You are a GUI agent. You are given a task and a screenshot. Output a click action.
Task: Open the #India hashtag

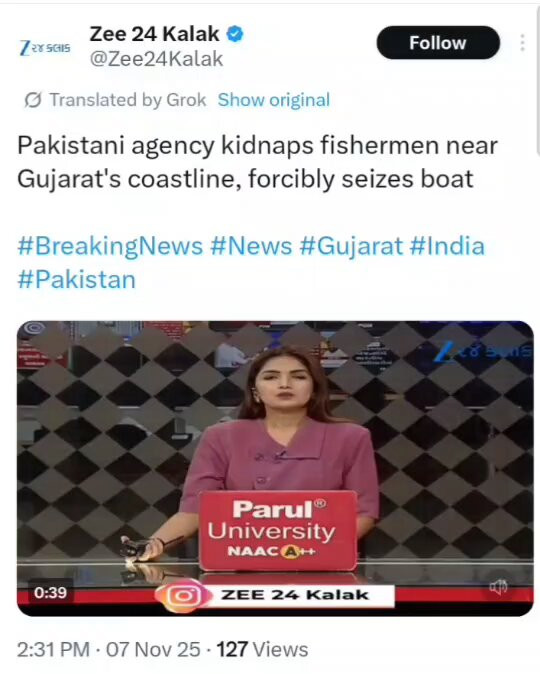click(x=447, y=246)
